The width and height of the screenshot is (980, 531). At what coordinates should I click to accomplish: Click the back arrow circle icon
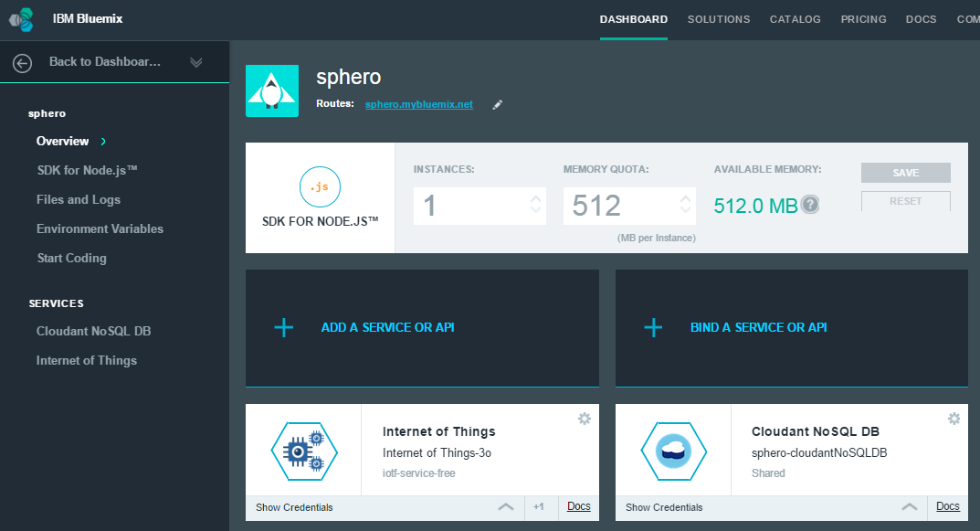tap(23, 63)
